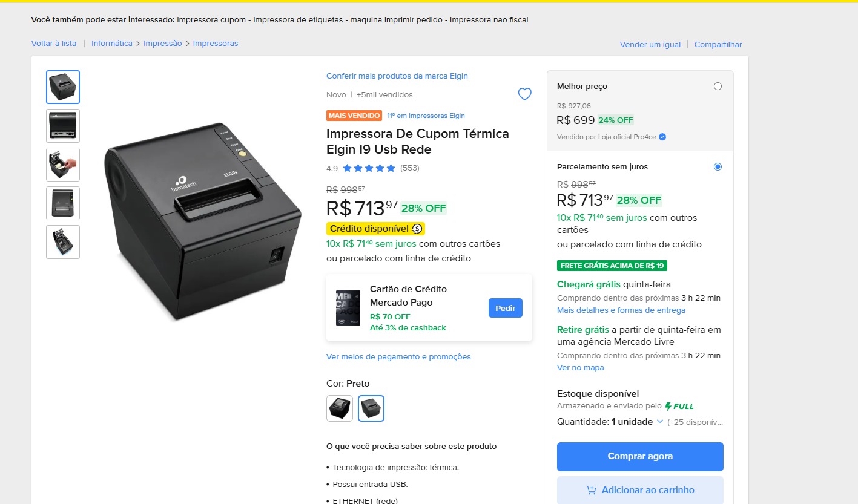Screen dimensions: 858x504
Task: Select the Melhor preço radio option
Action: pyautogui.click(x=718, y=87)
